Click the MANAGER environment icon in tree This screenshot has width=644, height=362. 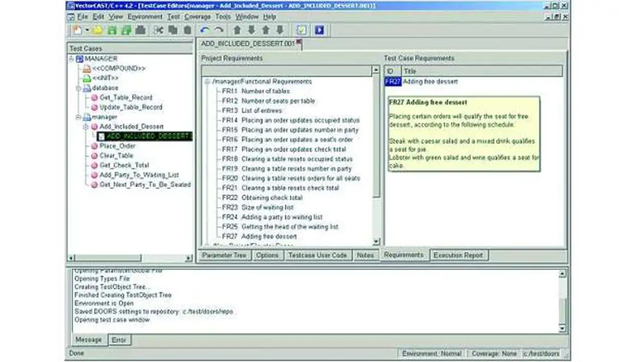point(79,59)
